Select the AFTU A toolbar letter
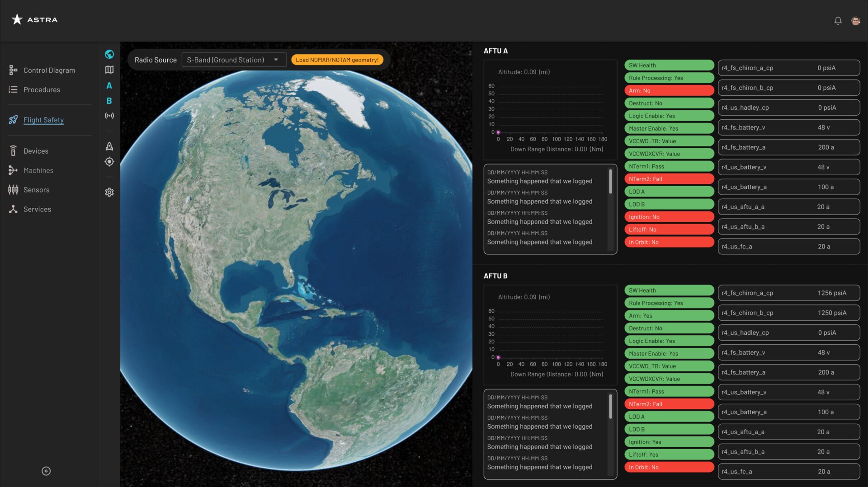Viewport: 868px width, 487px height. pos(109,85)
